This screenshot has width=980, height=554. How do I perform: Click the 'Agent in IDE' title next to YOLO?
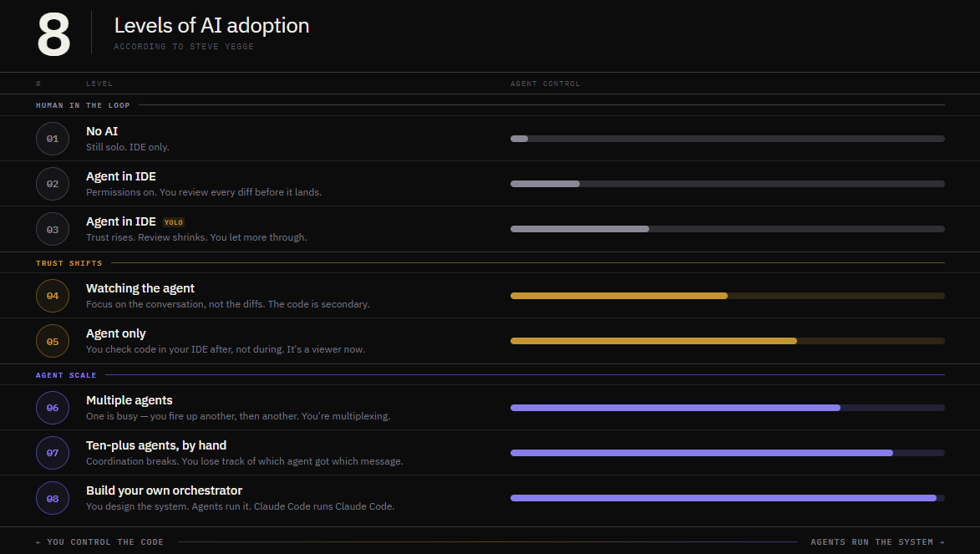click(121, 221)
